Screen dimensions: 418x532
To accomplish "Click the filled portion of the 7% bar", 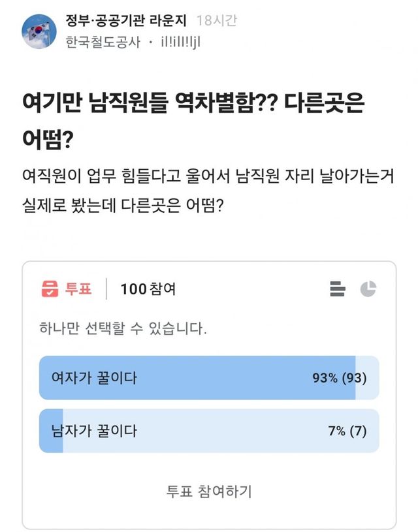I will click(x=51, y=431).
